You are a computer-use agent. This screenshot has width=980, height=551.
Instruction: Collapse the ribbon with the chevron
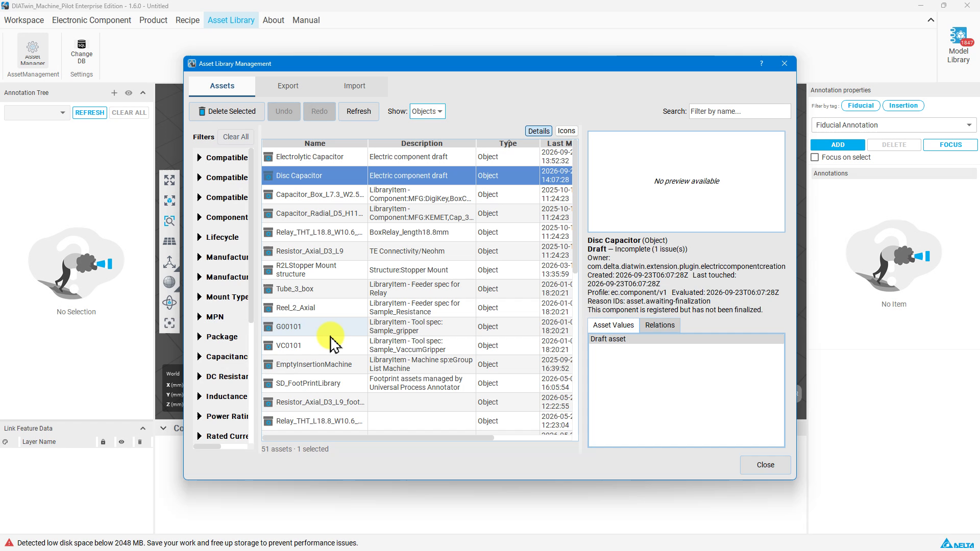tap(931, 20)
